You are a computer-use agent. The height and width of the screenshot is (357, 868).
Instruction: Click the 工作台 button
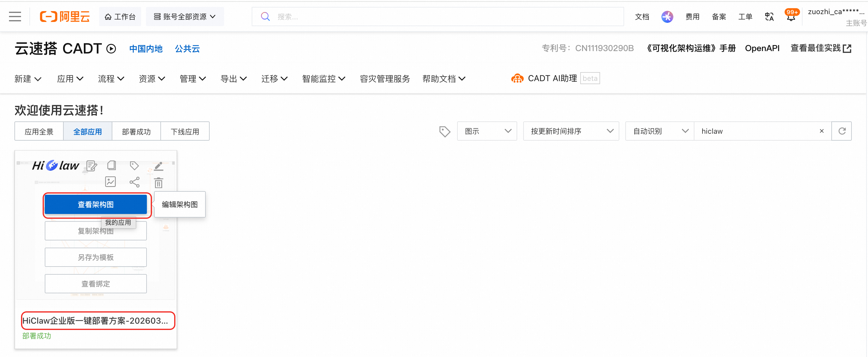[120, 17]
